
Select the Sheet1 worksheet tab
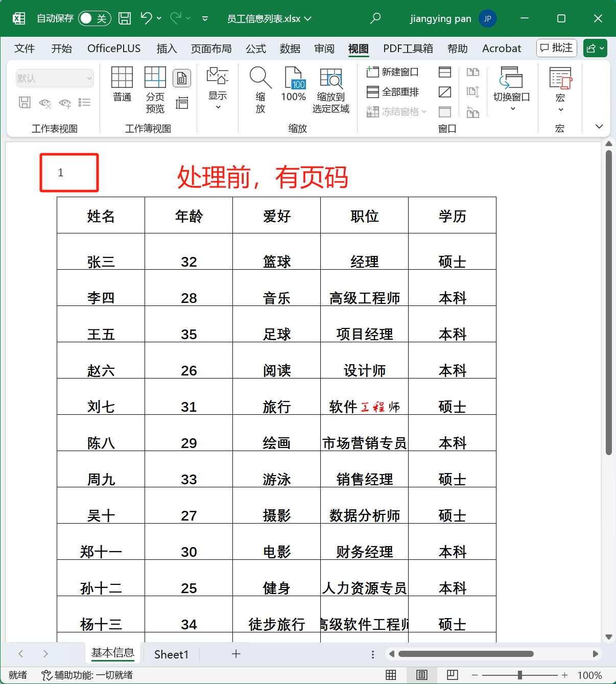coord(171,654)
